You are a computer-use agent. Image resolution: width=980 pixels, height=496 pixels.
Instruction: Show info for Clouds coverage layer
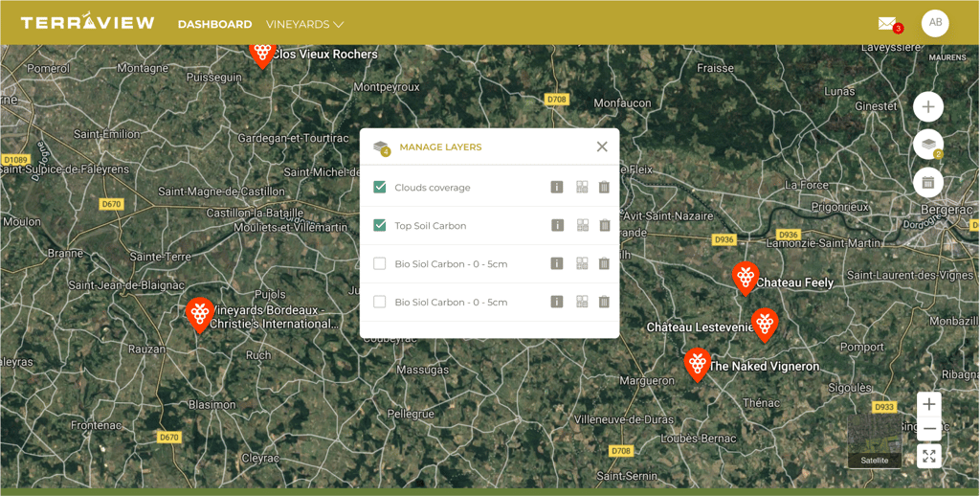click(x=557, y=187)
